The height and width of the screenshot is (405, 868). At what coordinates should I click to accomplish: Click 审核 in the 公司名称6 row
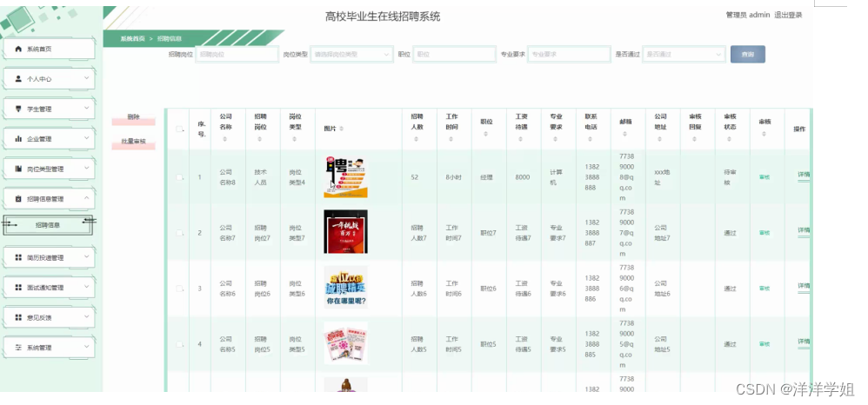click(764, 289)
